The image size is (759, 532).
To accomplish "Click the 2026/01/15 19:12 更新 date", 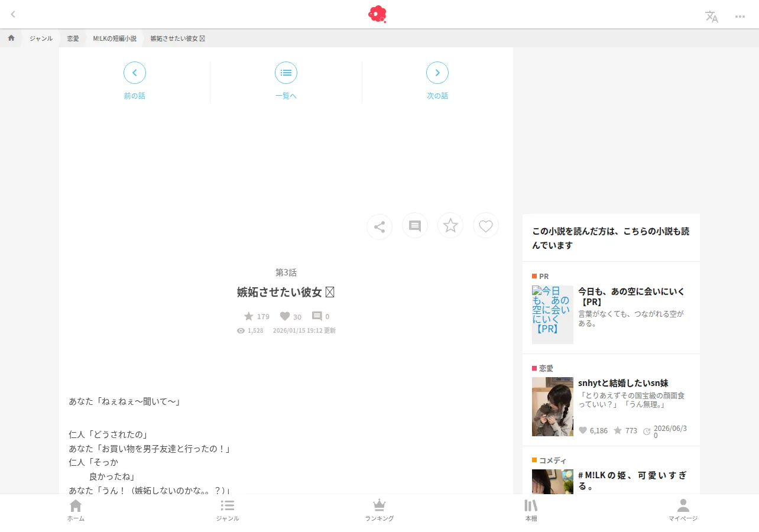I will click(304, 331).
